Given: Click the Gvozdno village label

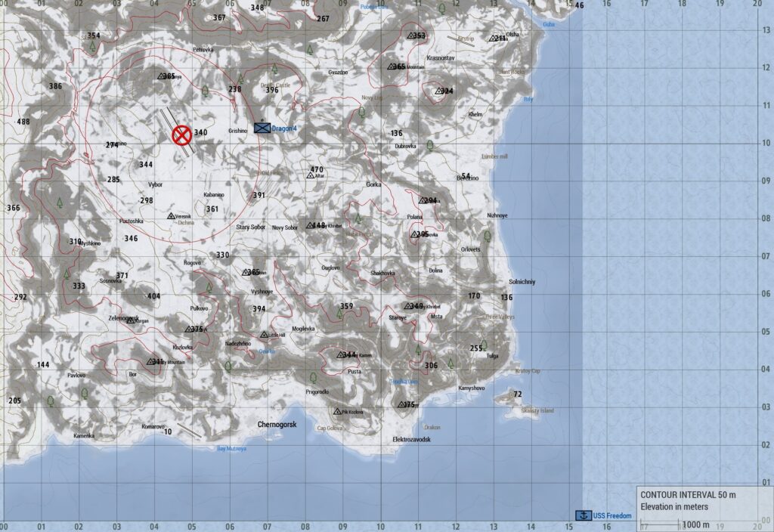Looking at the screenshot, I should pyautogui.click(x=338, y=72).
